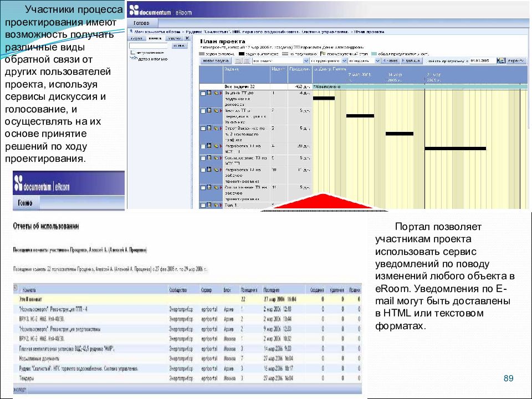The height and width of the screenshot is (399, 532).
Task: Click the calendar icon in task ID 1 row
Action: point(209,93)
